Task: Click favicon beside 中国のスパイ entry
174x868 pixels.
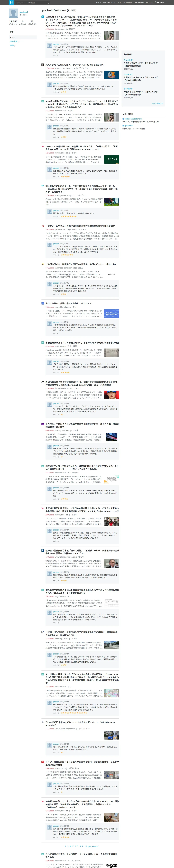Action: (x=43, y=264)
